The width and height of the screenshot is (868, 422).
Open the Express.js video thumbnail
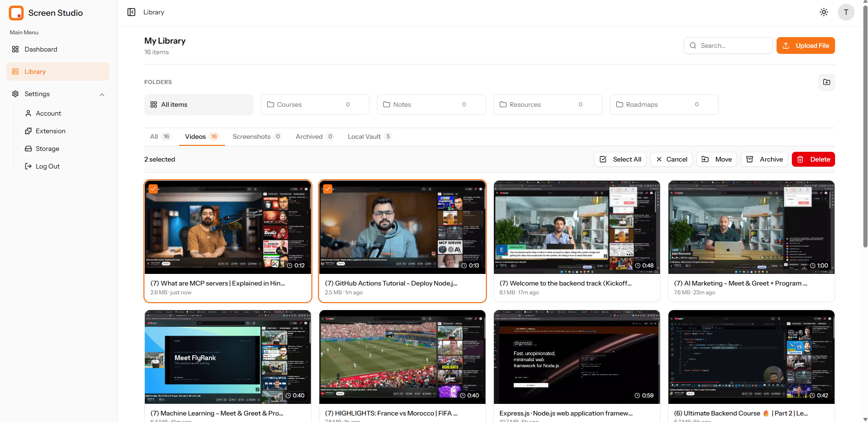click(x=577, y=357)
